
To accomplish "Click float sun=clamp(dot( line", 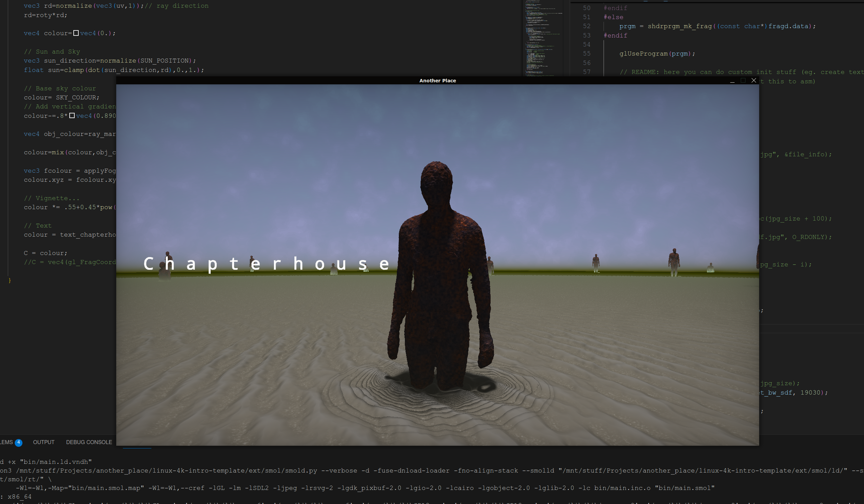I will coord(114,70).
